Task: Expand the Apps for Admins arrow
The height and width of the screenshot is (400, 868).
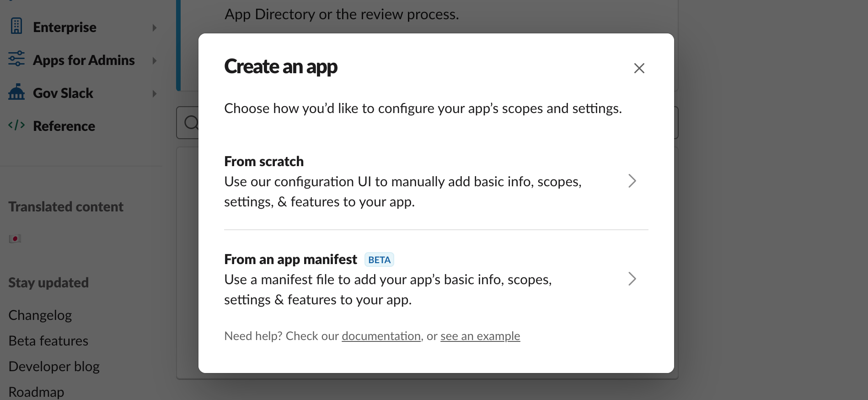Action: point(155,61)
